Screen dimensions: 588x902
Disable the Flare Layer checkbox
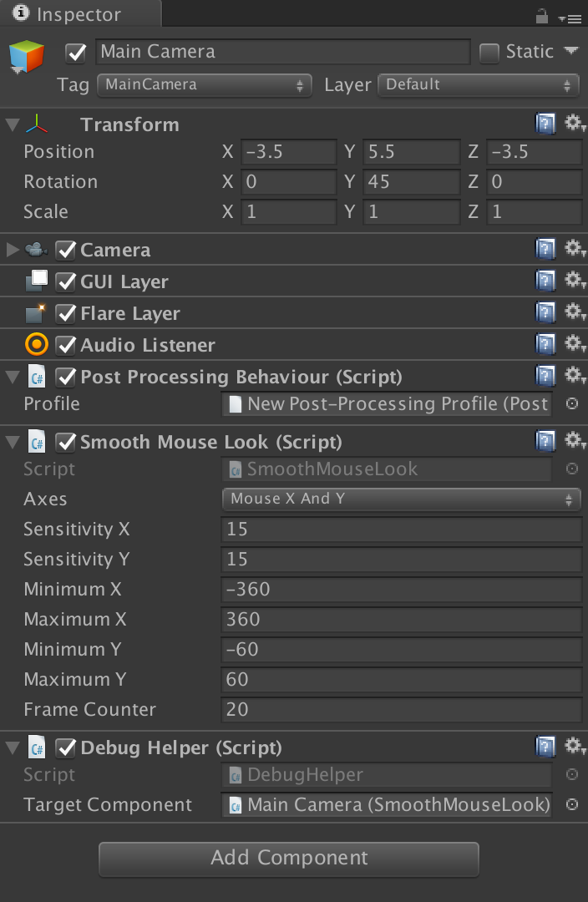click(66, 313)
